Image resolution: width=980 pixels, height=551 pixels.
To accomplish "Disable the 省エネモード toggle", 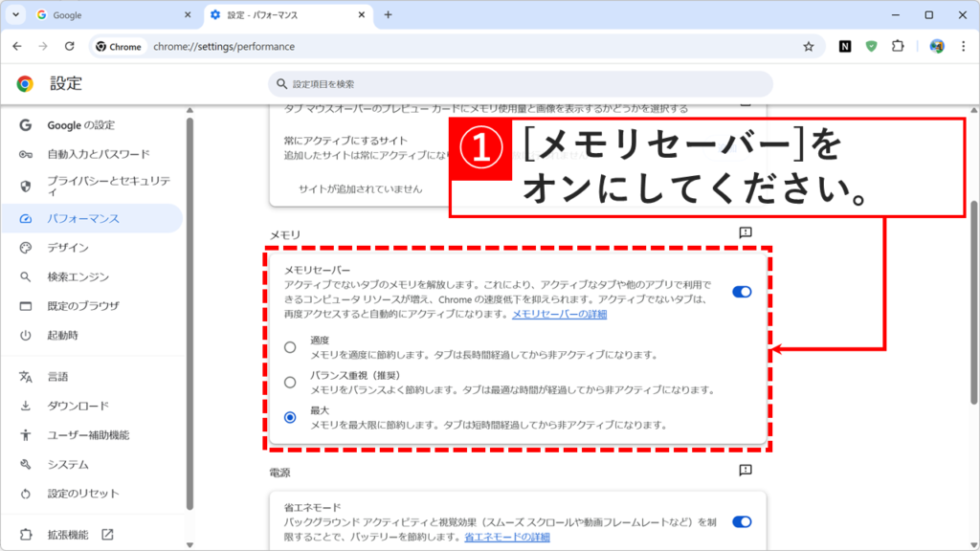I will click(x=742, y=521).
